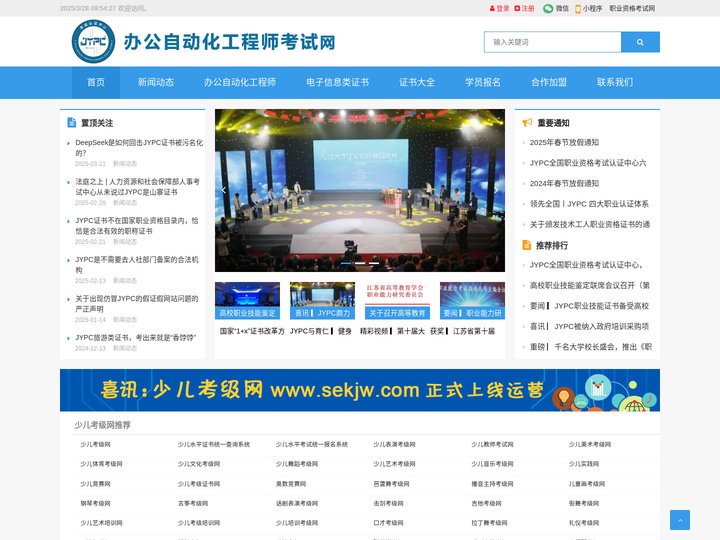Focus the 输入关键词 search field
720x540 pixels.
pos(552,42)
